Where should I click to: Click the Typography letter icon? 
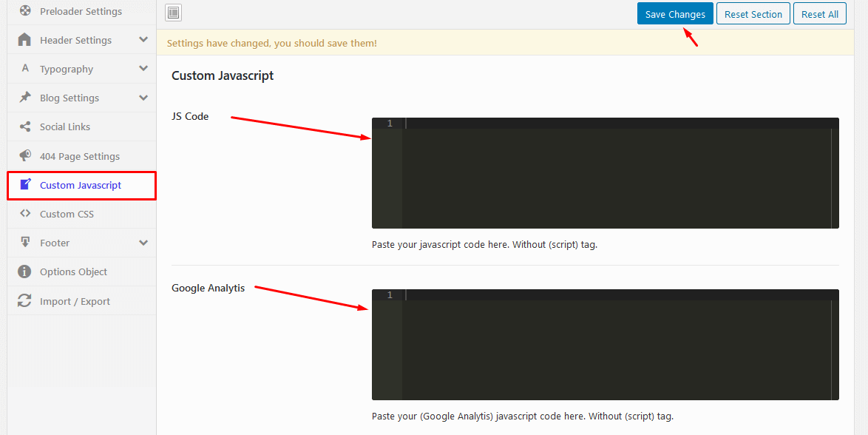[25, 69]
